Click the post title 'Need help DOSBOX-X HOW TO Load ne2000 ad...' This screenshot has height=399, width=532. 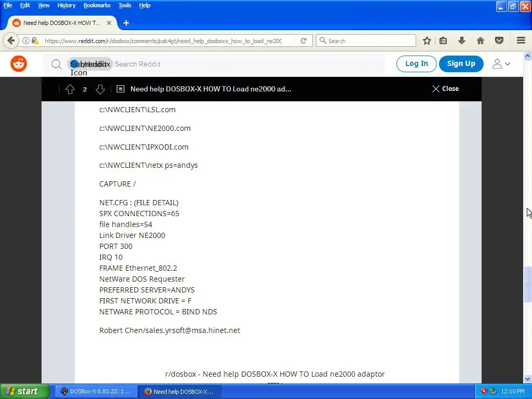coord(211,89)
